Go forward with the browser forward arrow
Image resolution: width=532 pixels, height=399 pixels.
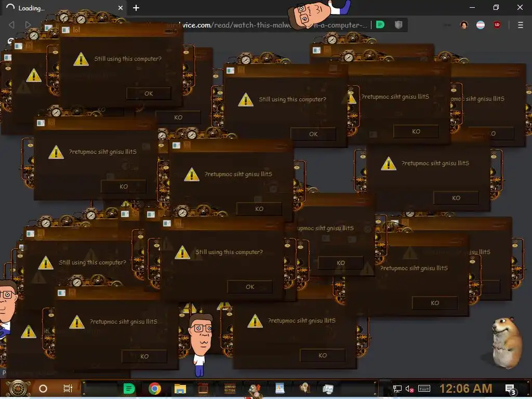tap(28, 24)
